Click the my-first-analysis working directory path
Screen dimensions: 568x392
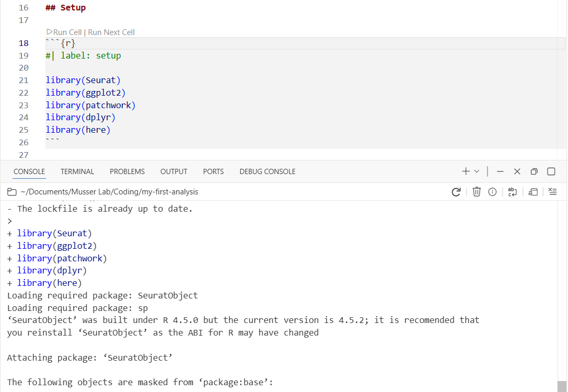click(x=109, y=192)
